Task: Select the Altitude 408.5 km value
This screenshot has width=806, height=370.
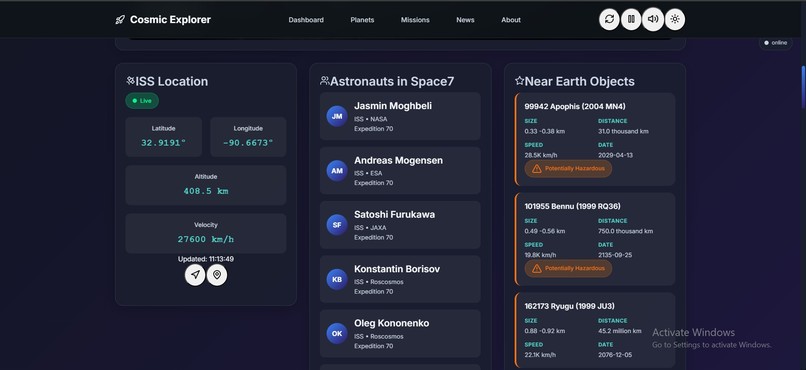Action: pyautogui.click(x=206, y=191)
